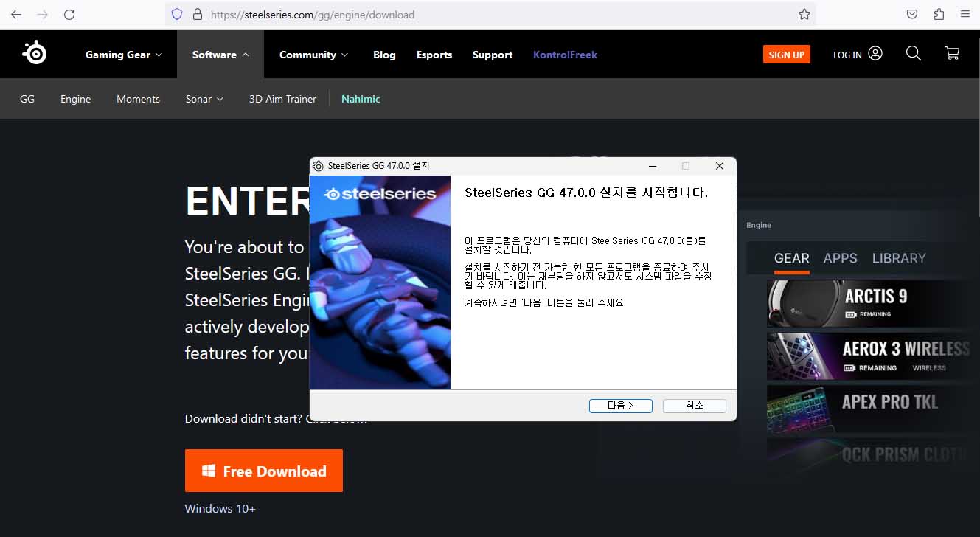
Task: Open the browser hamburger menu
Action: pos(965,14)
